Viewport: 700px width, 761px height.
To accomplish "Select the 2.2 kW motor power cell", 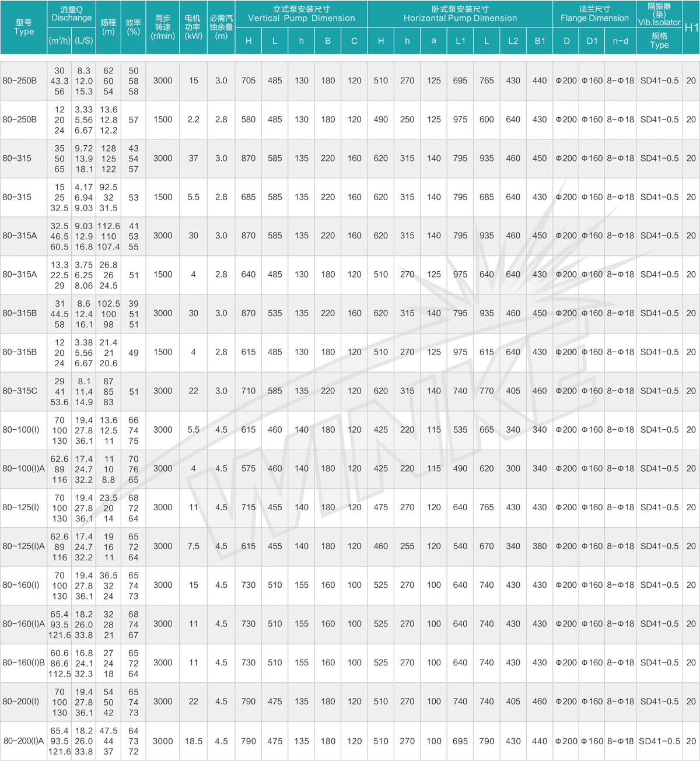I will (193, 120).
